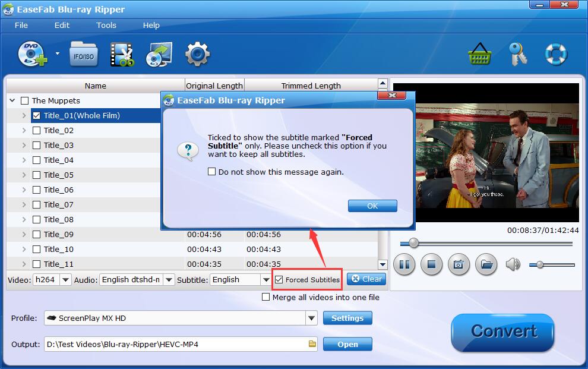
Task: Stop the video preview
Action: (x=432, y=264)
